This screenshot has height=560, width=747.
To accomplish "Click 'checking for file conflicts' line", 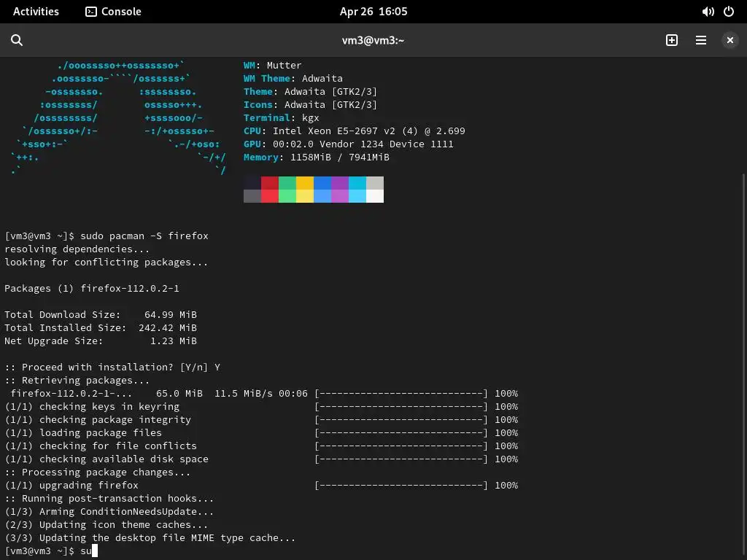I will tap(101, 446).
